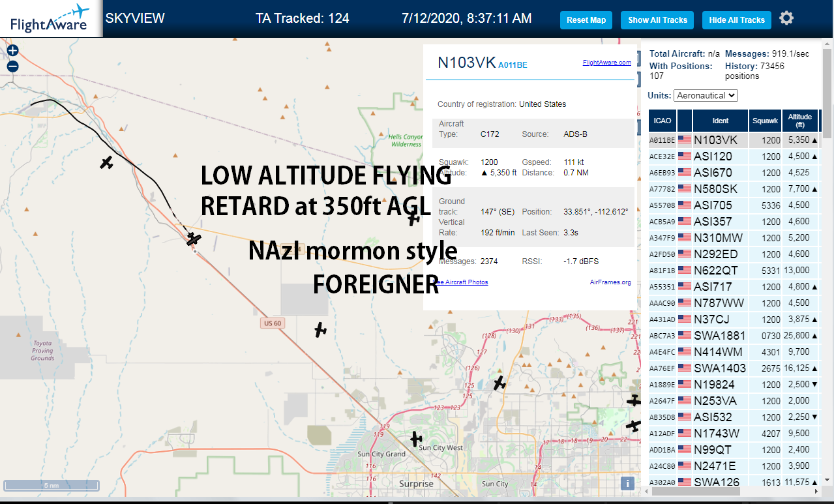834x504 pixels.
Task: Reset the map view
Action: coord(586,20)
